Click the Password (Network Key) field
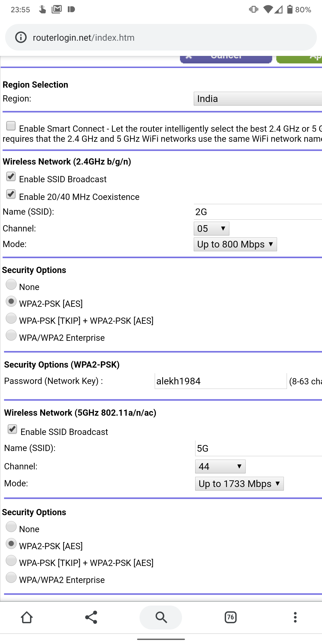Image resolution: width=322 pixels, height=644 pixels. [x=220, y=381]
